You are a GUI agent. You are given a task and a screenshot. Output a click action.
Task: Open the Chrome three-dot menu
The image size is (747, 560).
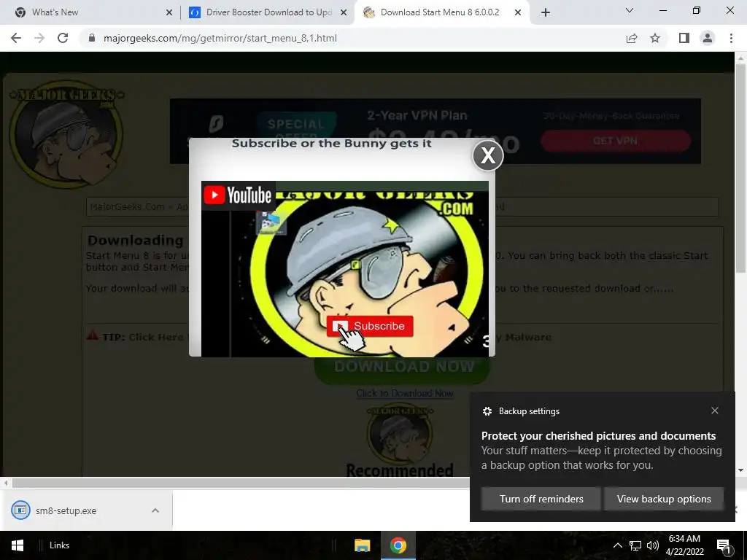click(x=731, y=38)
